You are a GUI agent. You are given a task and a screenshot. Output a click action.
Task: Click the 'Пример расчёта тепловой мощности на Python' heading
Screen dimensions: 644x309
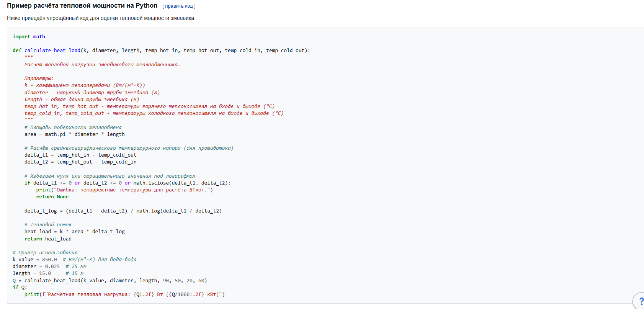pyautogui.click(x=82, y=6)
